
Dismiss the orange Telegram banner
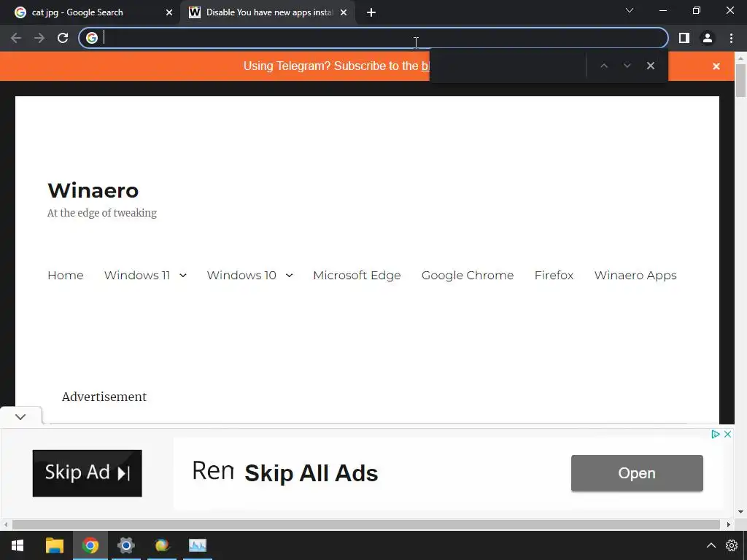(x=716, y=66)
